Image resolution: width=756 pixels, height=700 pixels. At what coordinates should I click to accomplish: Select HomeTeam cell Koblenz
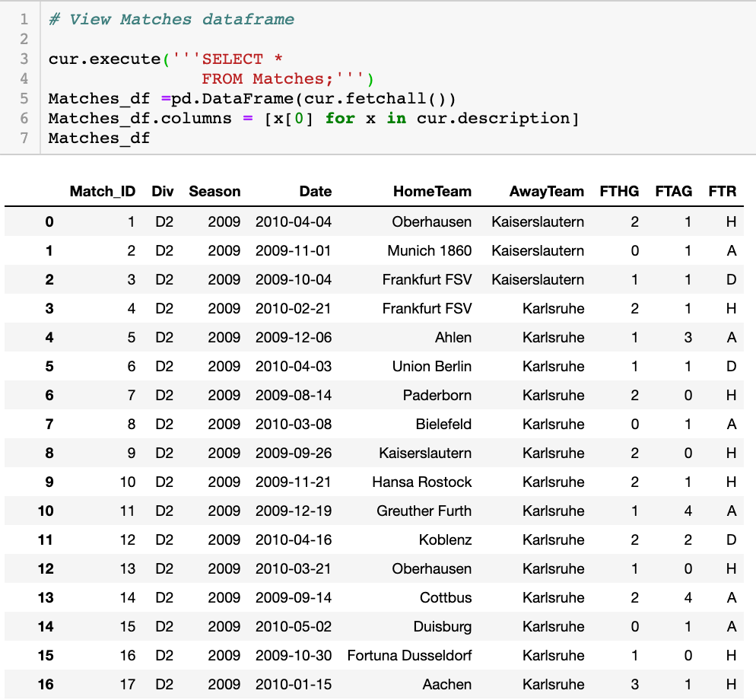445,539
